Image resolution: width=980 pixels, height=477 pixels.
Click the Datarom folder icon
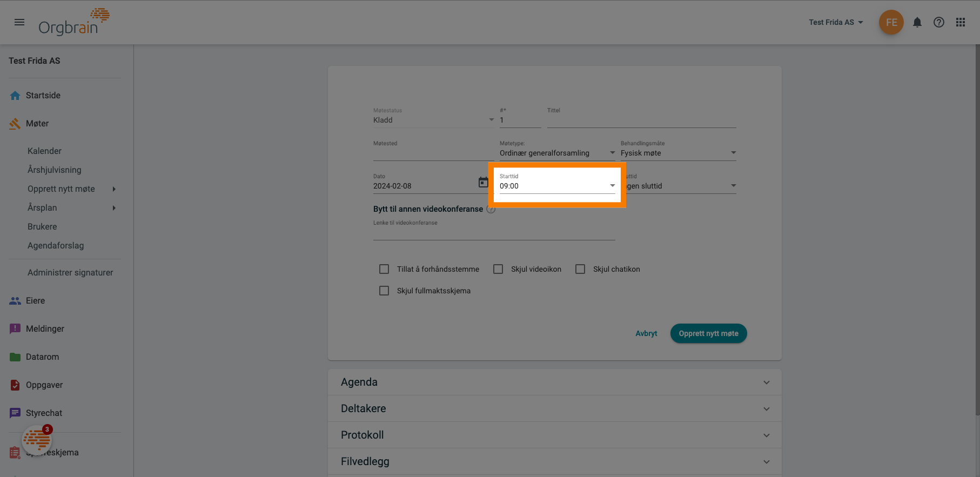pos(15,357)
